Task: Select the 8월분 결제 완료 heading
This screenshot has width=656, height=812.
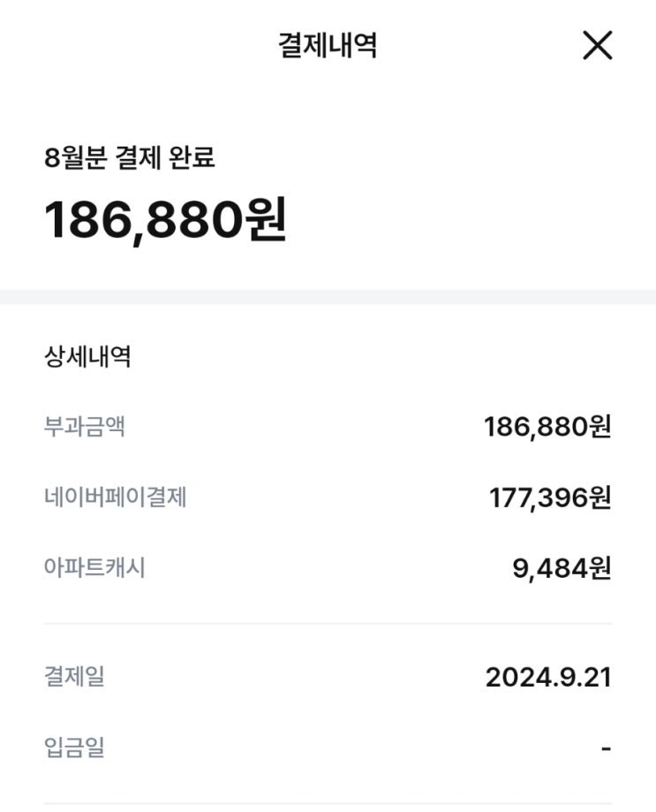Action: pyautogui.click(x=129, y=157)
